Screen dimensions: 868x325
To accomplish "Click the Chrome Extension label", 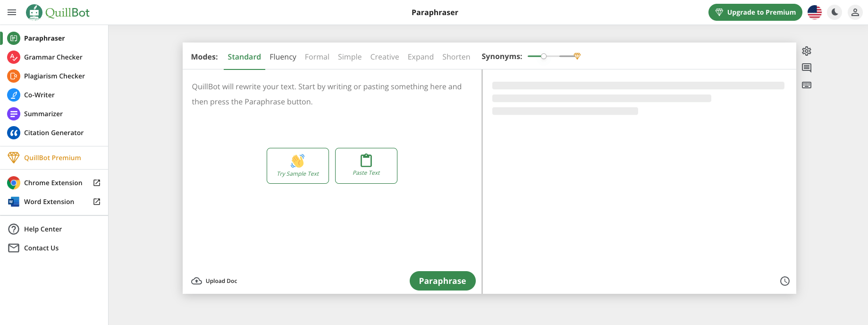I will click(x=53, y=183).
